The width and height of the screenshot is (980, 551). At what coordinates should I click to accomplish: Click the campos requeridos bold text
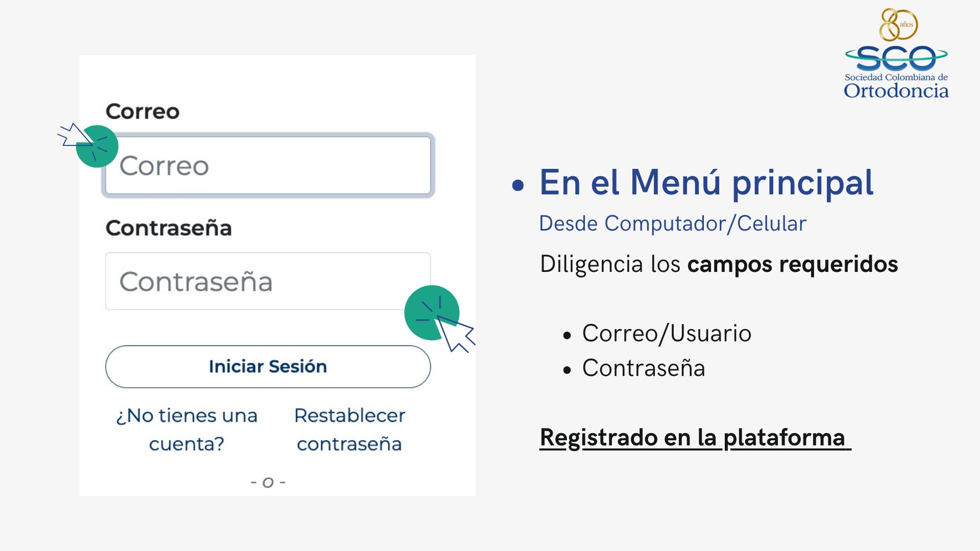coord(793,264)
